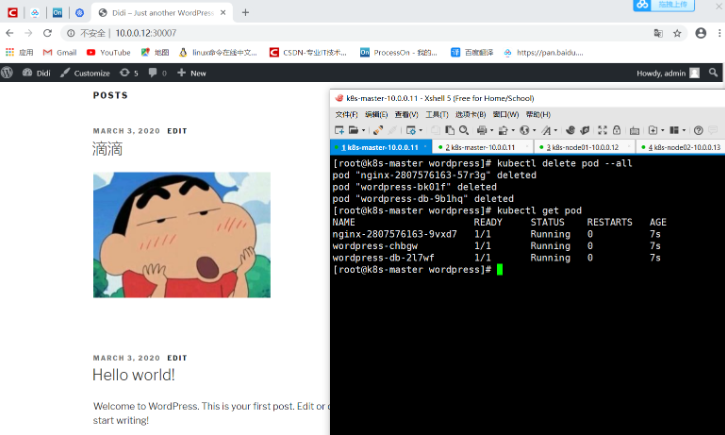Switch to Xshell tab 2 k8s-master-10.0.0.11
This screenshot has height=435, width=725.
pyautogui.click(x=483, y=147)
